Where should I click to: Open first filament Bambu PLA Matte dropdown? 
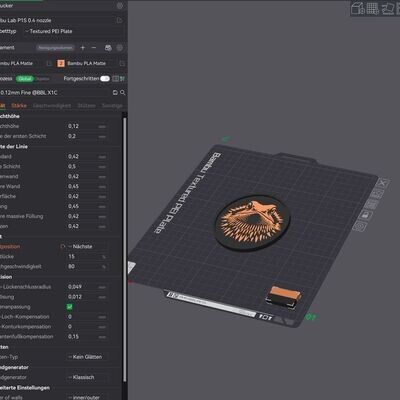[x=22, y=63]
